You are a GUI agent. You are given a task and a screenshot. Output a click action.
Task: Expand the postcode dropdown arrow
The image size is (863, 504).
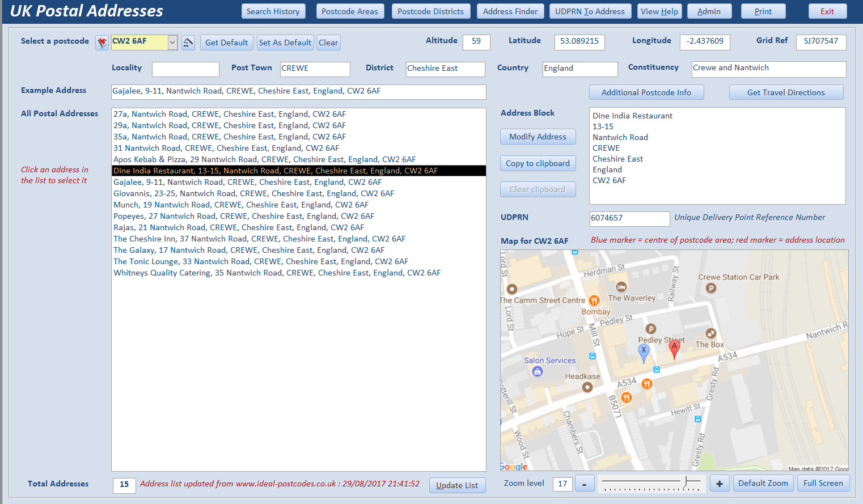click(x=172, y=43)
